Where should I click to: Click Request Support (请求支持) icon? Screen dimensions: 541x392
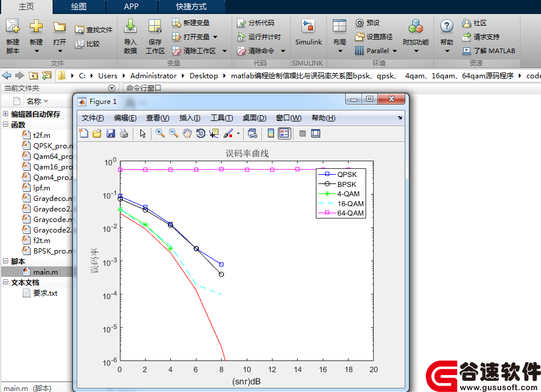[467, 37]
